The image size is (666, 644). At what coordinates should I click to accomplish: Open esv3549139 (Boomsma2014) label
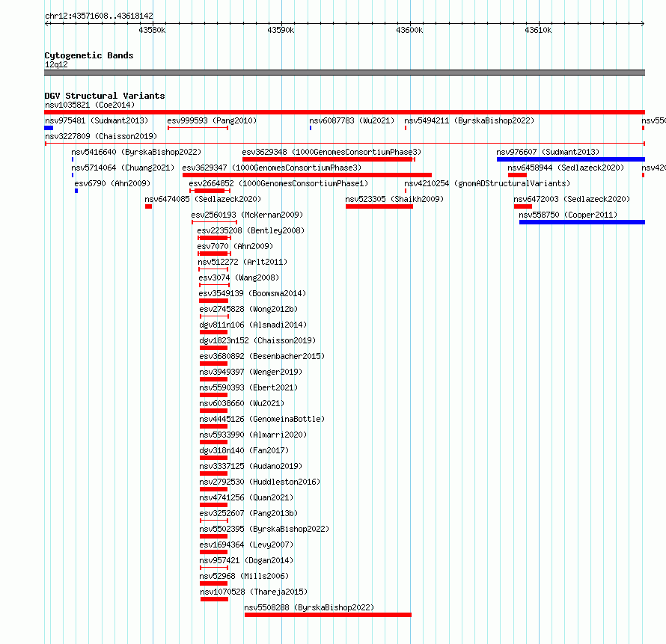click(x=252, y=293)
